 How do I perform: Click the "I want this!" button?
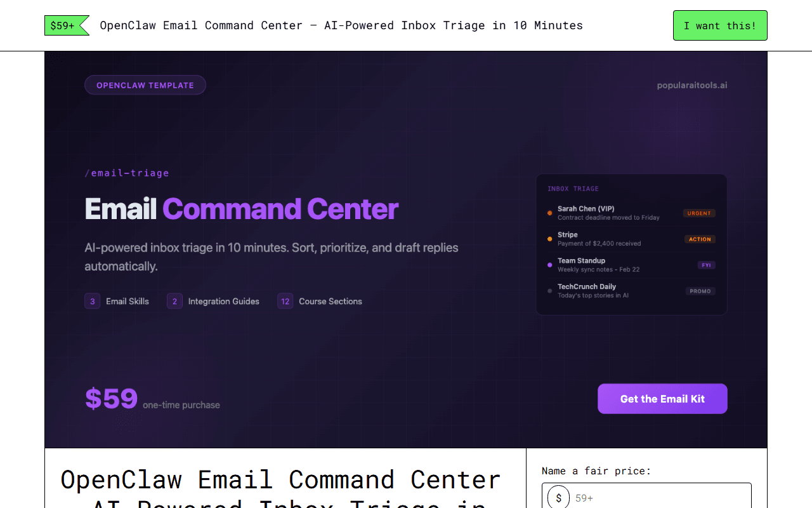(x=720, y=25)
